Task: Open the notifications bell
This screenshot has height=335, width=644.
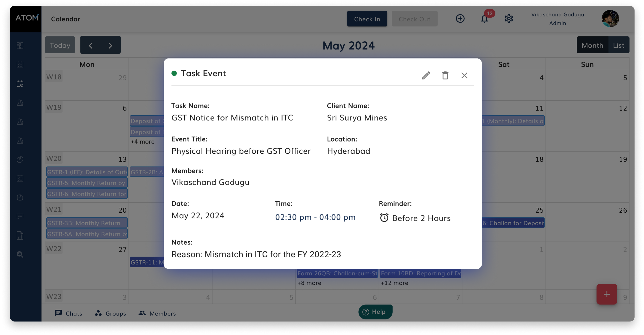Action: [484, 19]
